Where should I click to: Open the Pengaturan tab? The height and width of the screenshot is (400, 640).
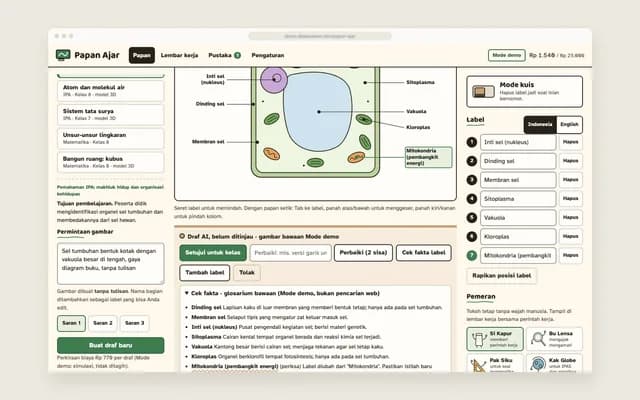[268, 55]
